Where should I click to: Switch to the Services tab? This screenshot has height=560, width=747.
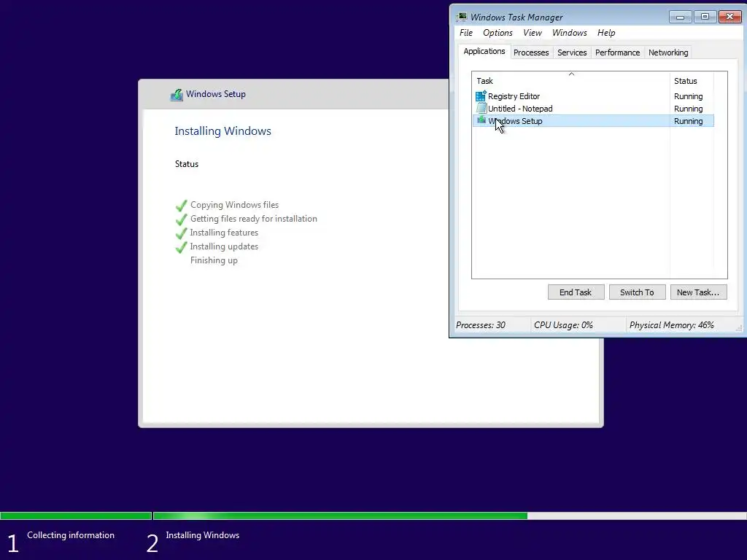pos(572,52)
